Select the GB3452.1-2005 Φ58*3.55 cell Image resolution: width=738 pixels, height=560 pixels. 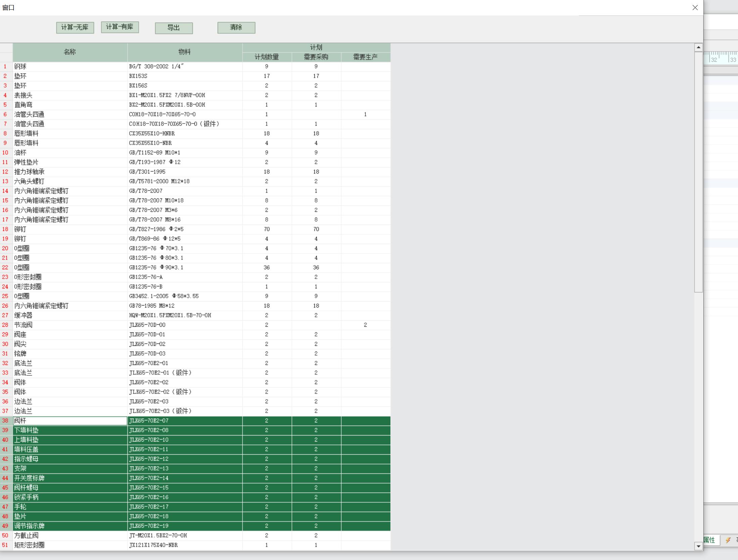click(185, 296)
